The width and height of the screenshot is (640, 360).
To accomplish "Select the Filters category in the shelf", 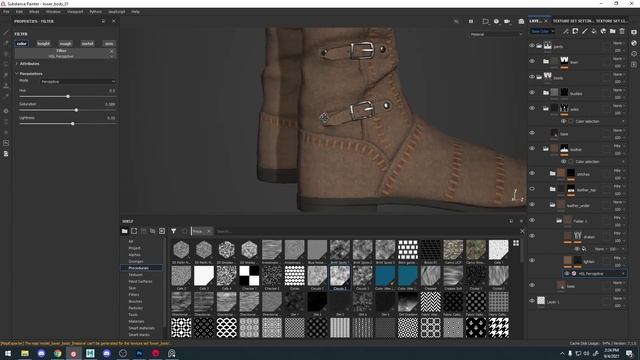I will pyautogui.click(x=134, y=295).
